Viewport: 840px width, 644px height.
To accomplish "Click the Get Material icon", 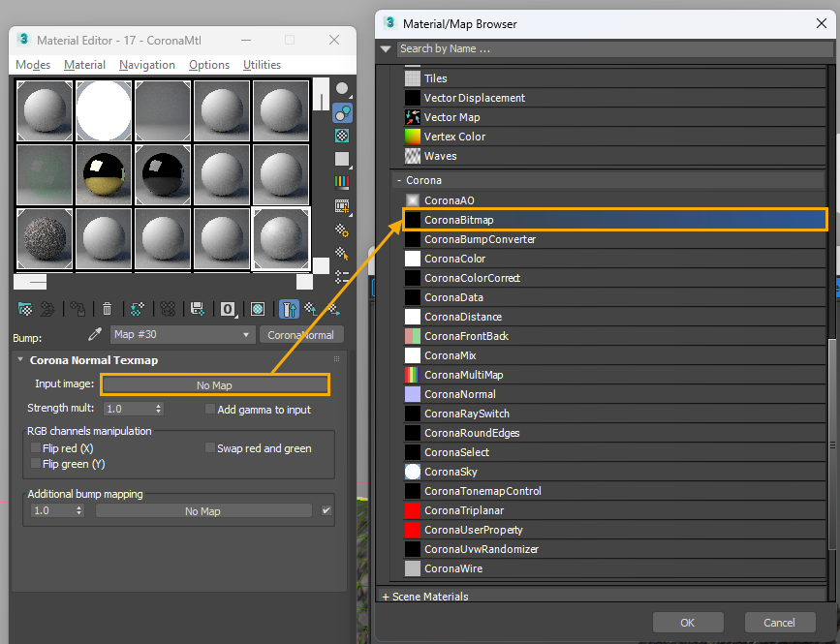I will pyautogui.click(x=24, y=309).
